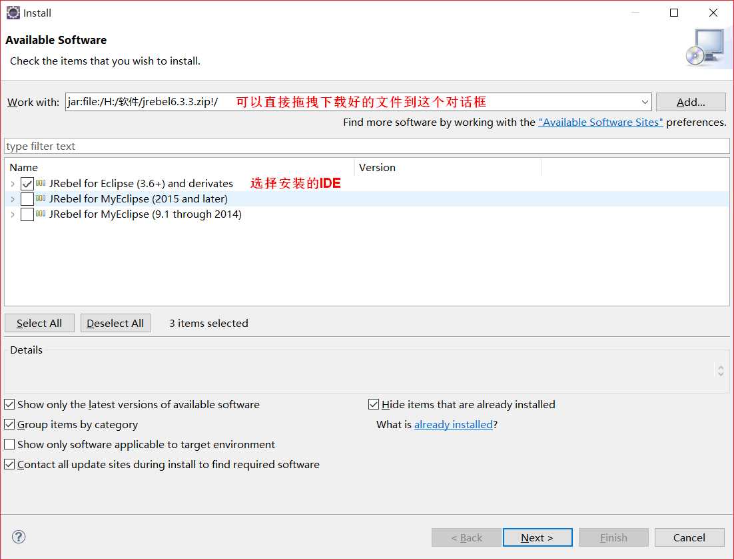Click the 3 items selected text
Viewport: 734px width, 560px height.
point(208,323)
